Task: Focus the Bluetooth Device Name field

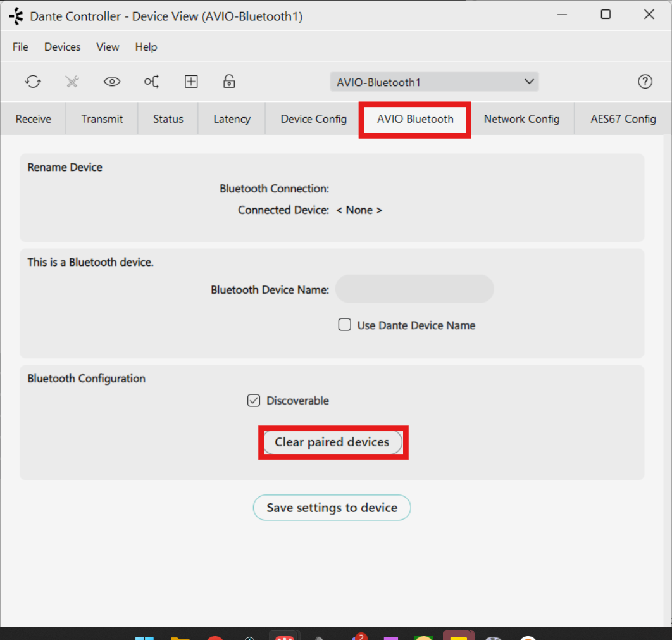Action: pos(414,289)
